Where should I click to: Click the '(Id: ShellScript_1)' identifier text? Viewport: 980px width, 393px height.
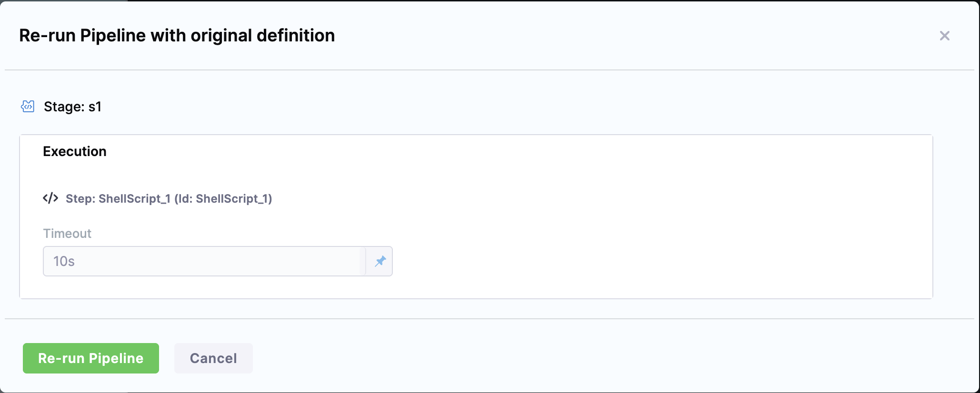223,198
